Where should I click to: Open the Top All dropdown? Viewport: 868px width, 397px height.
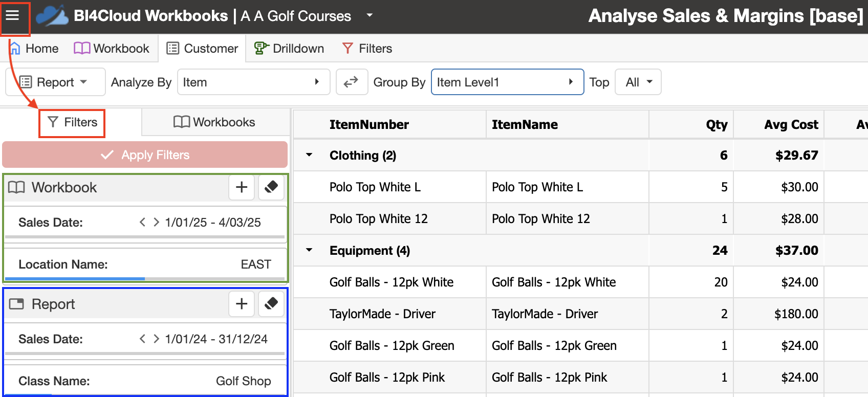pyautogui.click(x=638, y=82)
